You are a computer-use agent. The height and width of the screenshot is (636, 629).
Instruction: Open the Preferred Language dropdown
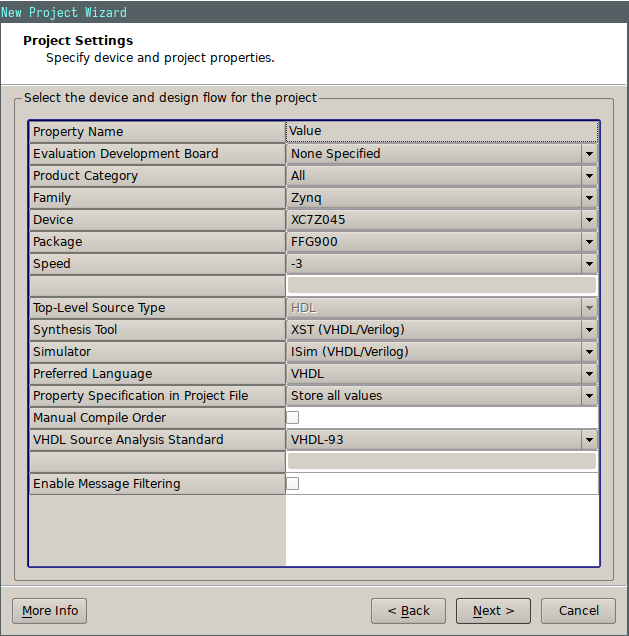(442, 374)
